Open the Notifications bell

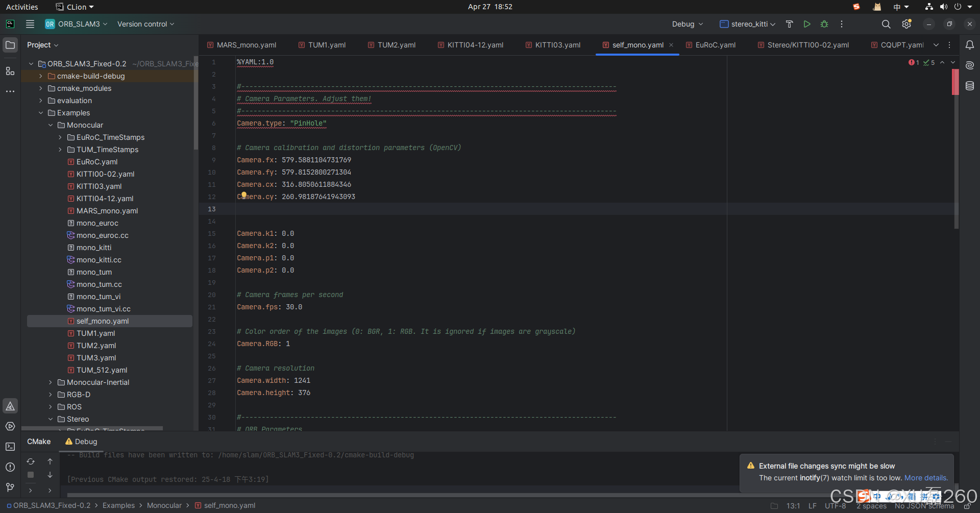(970, 45)
